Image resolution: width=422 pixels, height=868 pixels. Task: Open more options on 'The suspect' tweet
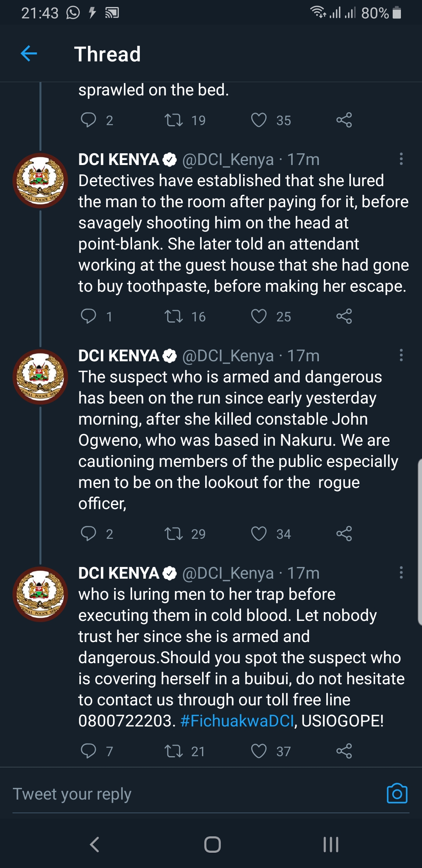pos(401,355)
